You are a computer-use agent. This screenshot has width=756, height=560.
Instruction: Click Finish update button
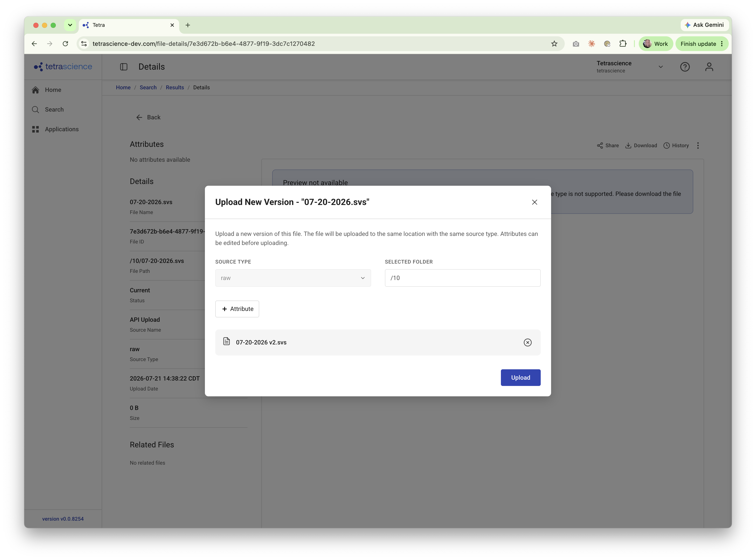point(701,44)
